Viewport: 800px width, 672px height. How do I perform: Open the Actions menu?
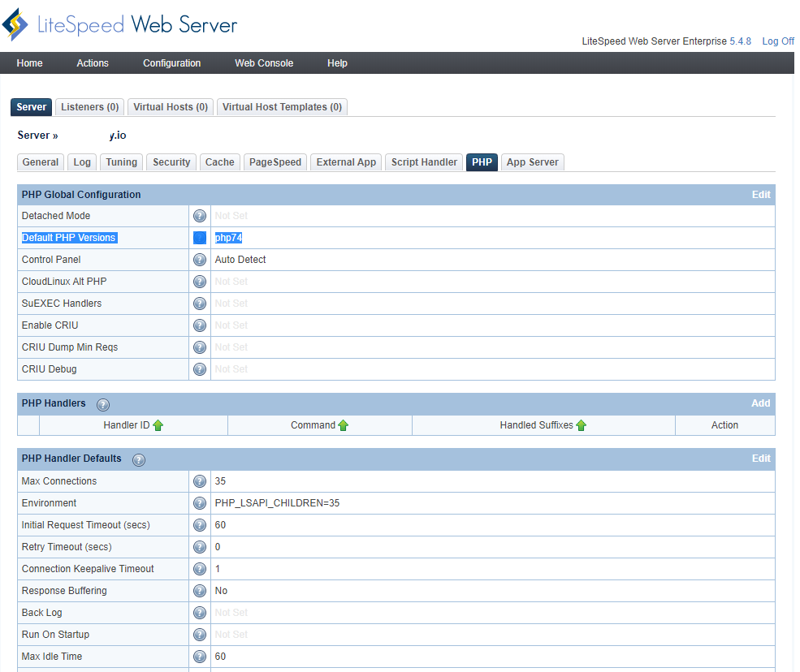pos(93,63)
